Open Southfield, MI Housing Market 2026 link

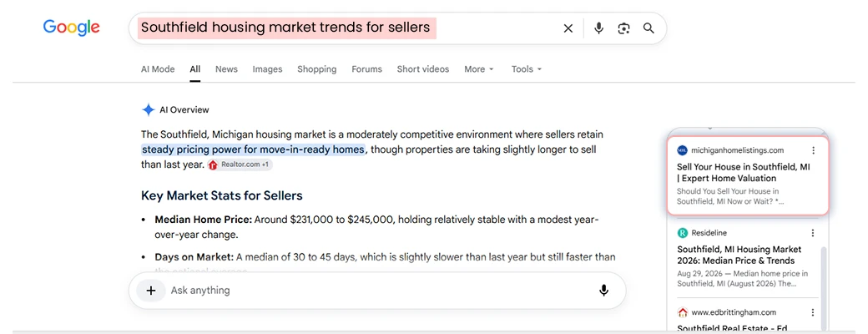[739, 255]
